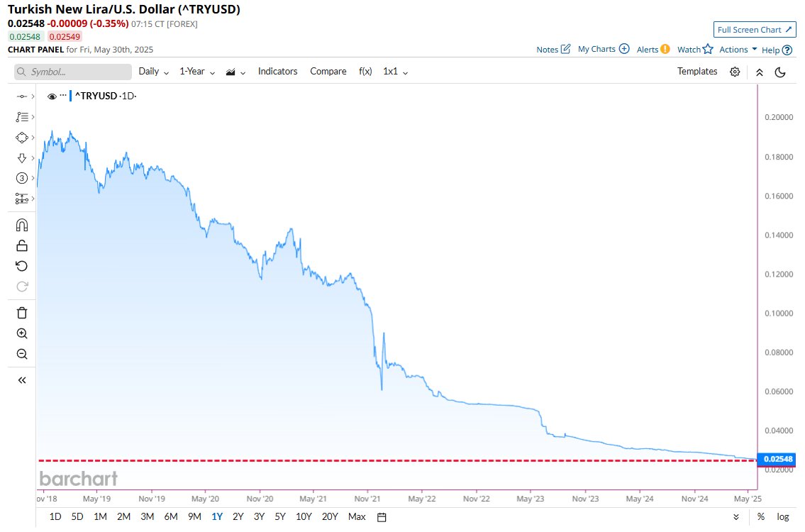
Task: Select the projection measure tool
Action: 21,199
